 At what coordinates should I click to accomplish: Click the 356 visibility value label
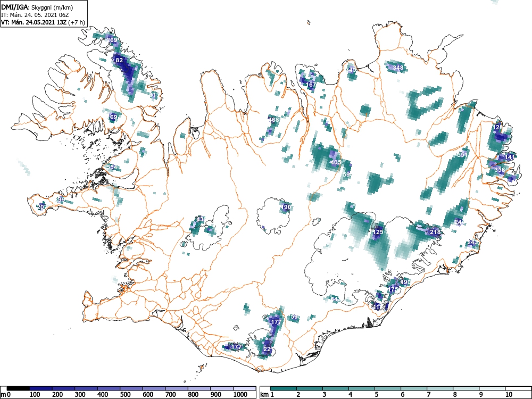point(500,170)
